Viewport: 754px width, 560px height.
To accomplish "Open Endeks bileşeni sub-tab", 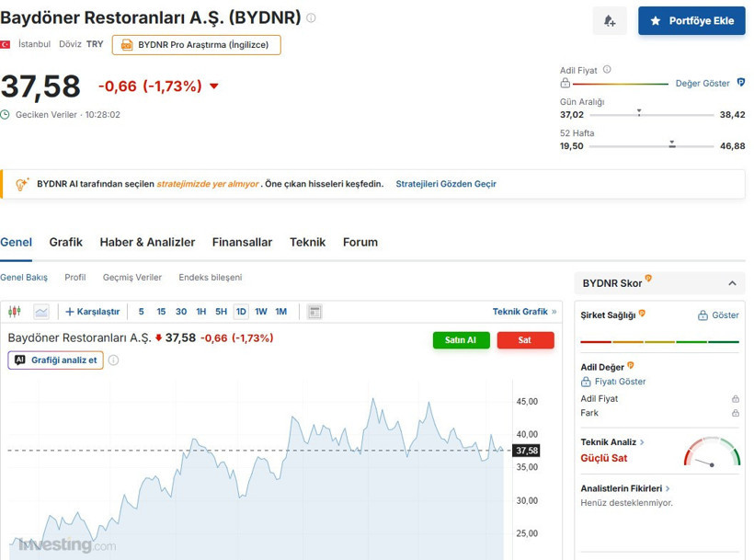I will pyautogui.click(x=211, y=278).
